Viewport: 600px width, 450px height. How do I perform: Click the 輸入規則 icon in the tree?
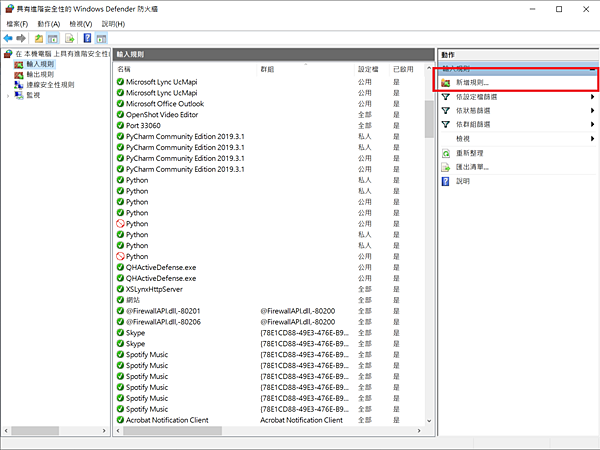tap(19, 65)
